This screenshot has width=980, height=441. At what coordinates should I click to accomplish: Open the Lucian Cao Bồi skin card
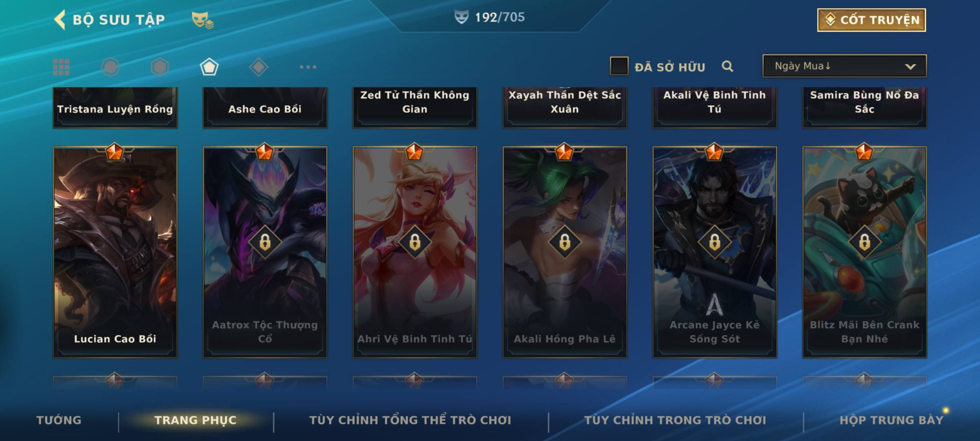pos(115,252)
